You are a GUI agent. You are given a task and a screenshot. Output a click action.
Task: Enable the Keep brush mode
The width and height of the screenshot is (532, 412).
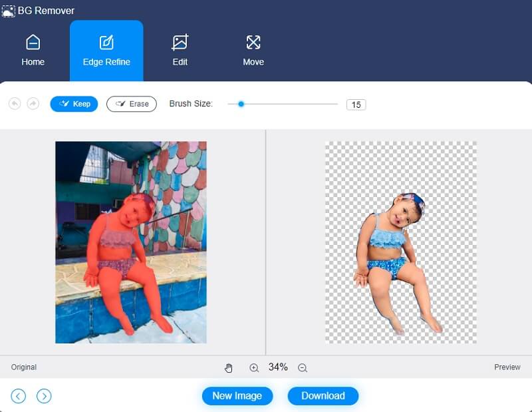pos(74,104)
